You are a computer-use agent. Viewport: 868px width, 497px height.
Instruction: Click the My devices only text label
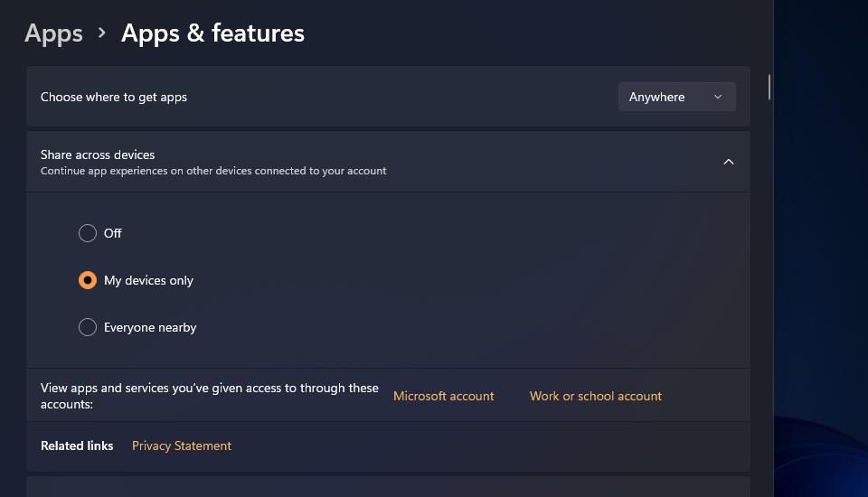(x=148, y=280)
